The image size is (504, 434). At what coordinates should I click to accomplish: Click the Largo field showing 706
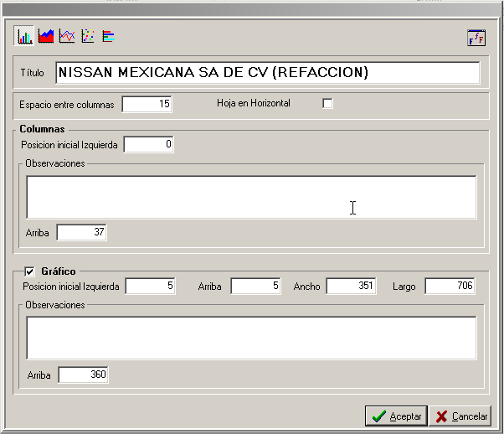(450, 286)
